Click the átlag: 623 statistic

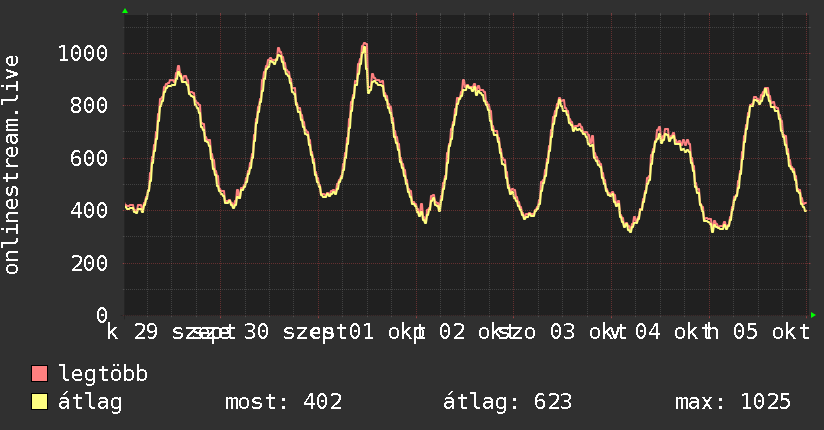[x=507, y=402]
